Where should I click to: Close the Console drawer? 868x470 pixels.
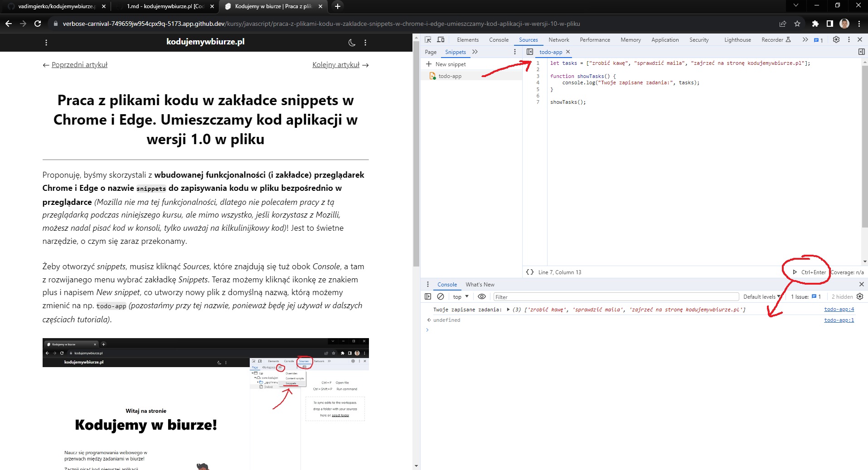coord(862,284)
